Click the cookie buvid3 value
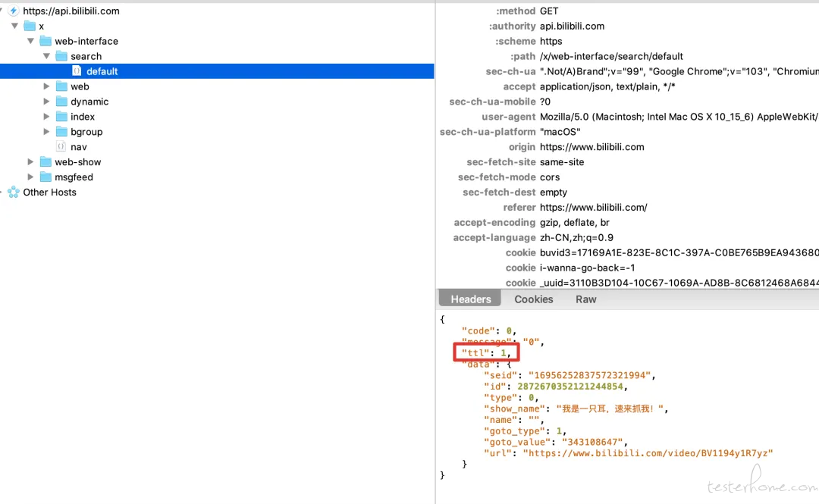This screenshot has width=819, height=504. coord(679,253)
